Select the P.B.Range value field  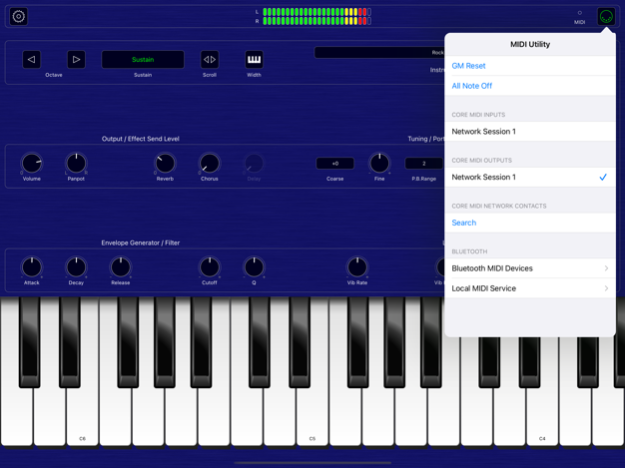pos(424,163)
